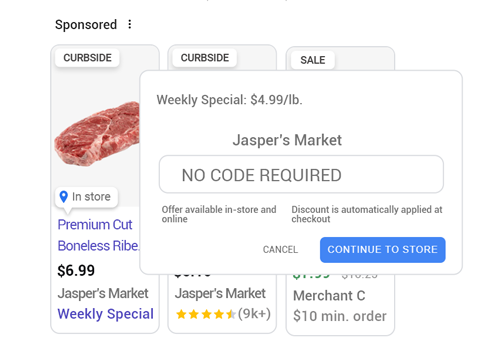Viewport: 500px width, 363px height.
Task: Click the (9k+) reviews count
Action: [254, 314]
